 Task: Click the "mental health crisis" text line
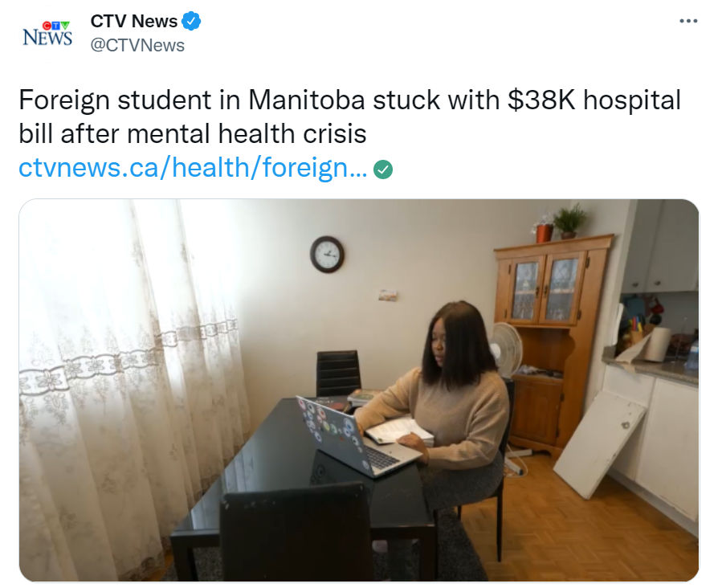[x=247, y=134]
